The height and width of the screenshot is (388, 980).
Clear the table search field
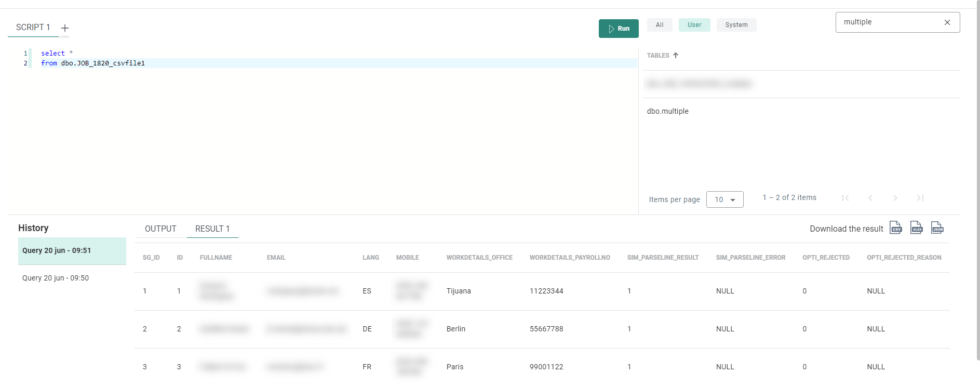tap(947, 22)
